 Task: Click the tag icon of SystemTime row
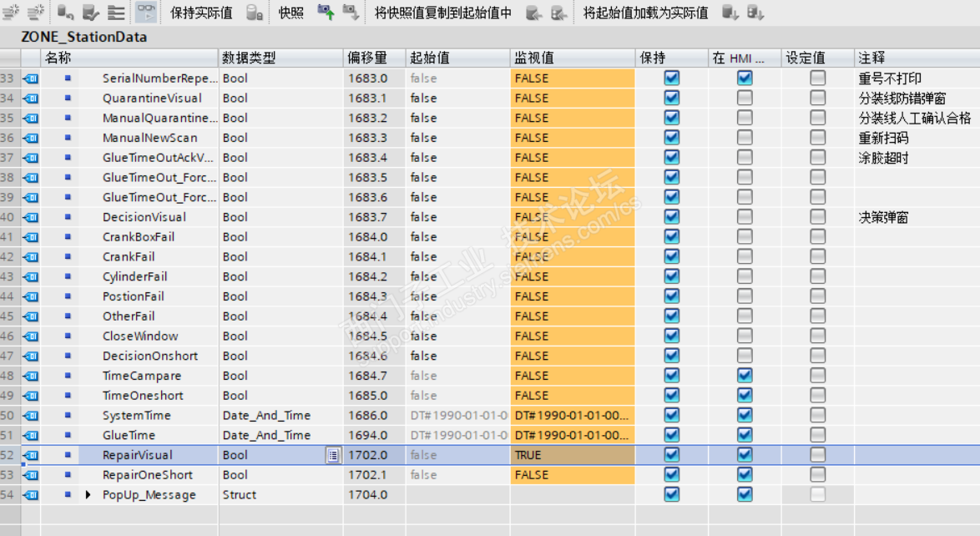pos(31,415)
